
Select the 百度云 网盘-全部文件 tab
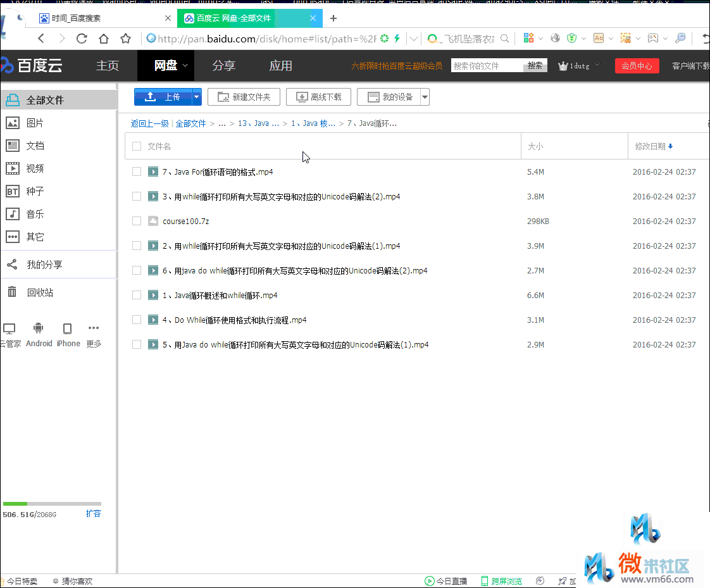250,18
